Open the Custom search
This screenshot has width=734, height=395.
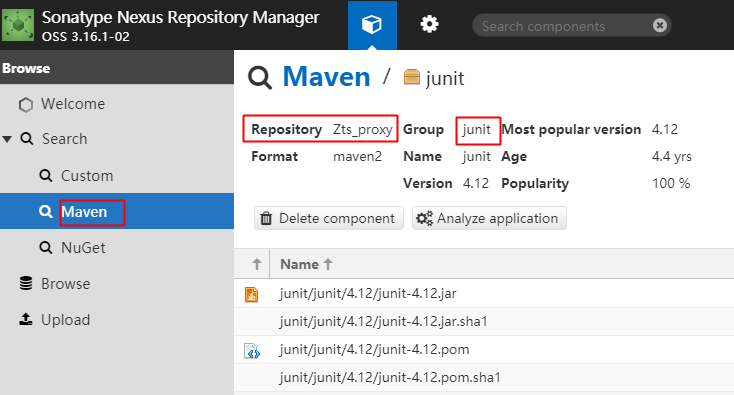tap(87, 176)
